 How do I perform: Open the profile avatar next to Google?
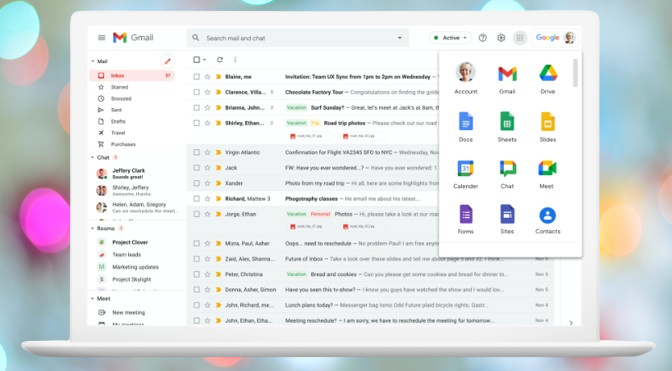[570, 38]
